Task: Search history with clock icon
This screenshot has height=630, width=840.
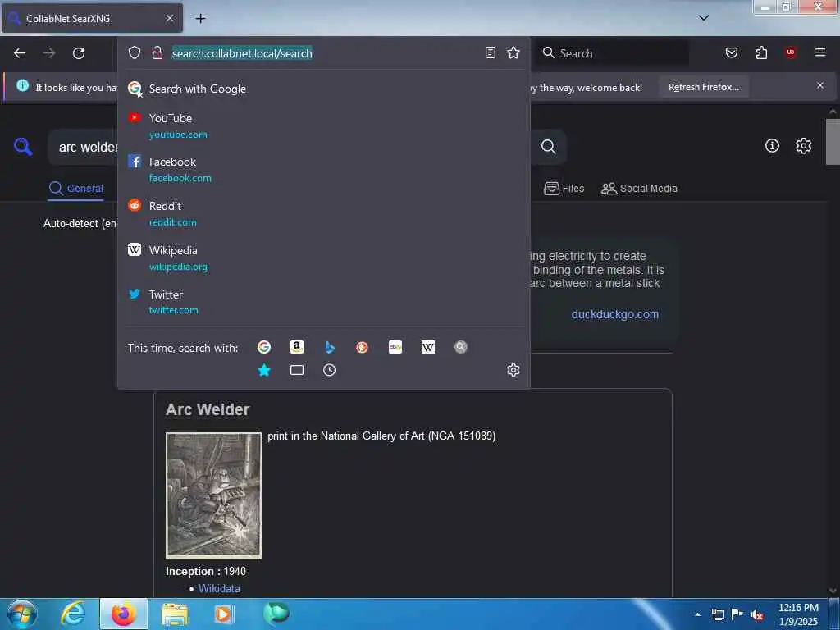Action: coord(330,370)
